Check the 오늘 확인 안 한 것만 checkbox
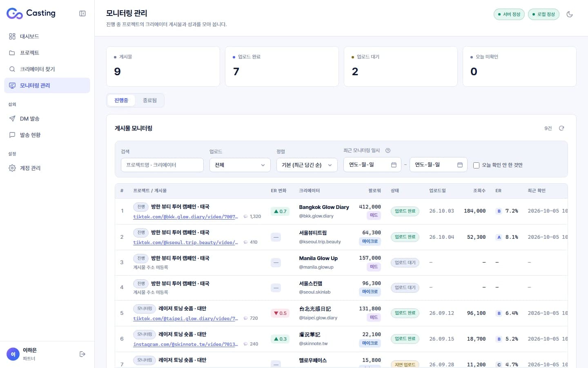 476,165
